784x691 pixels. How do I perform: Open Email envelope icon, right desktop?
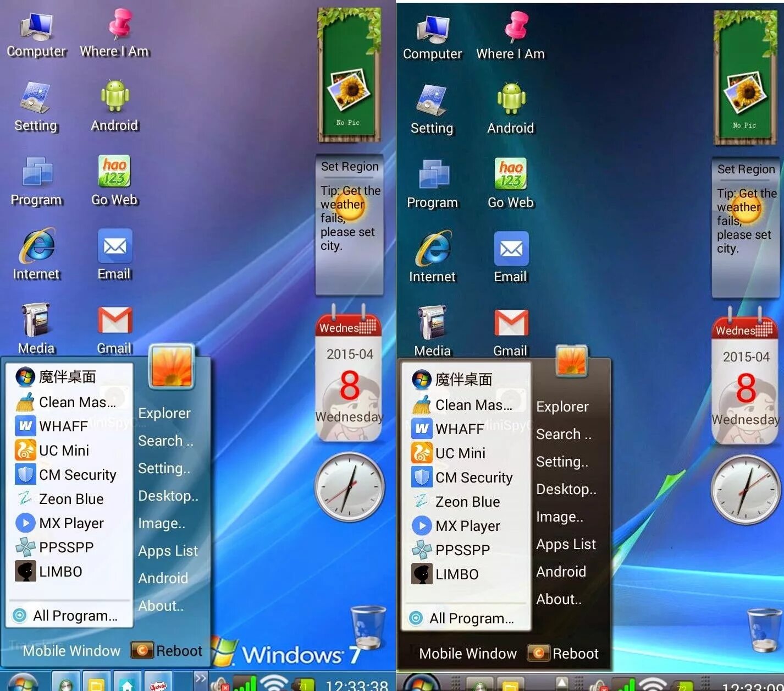click(x=511, y=249)
